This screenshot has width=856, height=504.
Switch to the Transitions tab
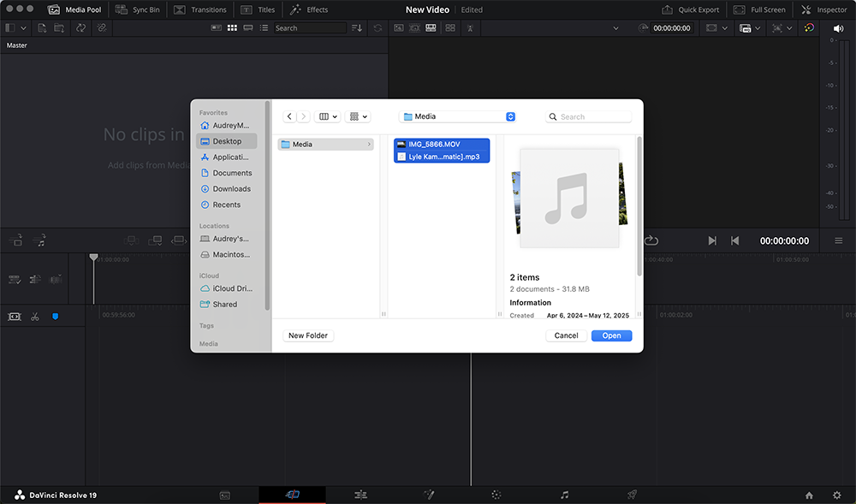pyautogui.click(x=199, y=9)
